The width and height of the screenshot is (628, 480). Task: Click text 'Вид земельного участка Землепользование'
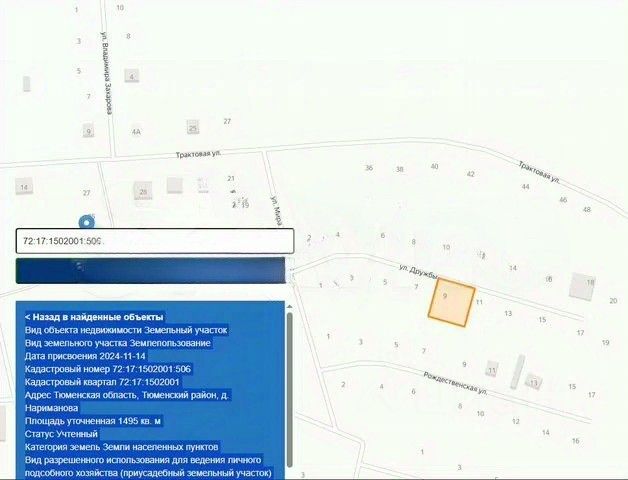(x=118, y=343)
